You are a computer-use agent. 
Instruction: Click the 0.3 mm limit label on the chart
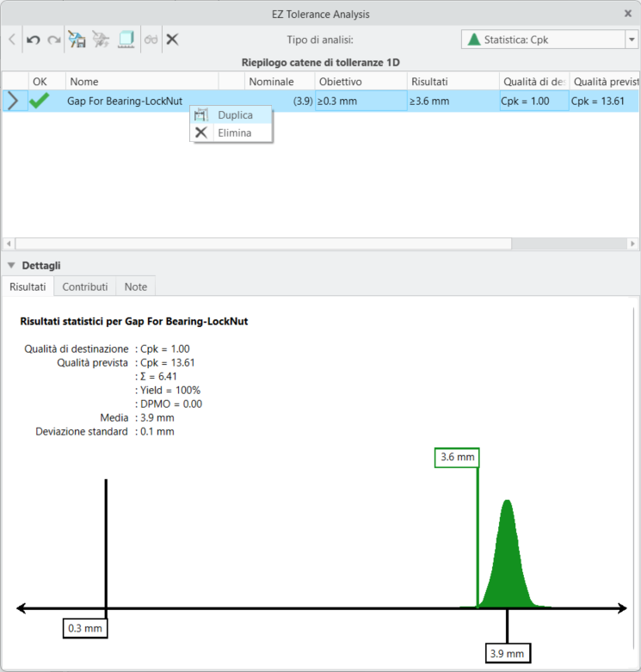(x=85, y=628)
